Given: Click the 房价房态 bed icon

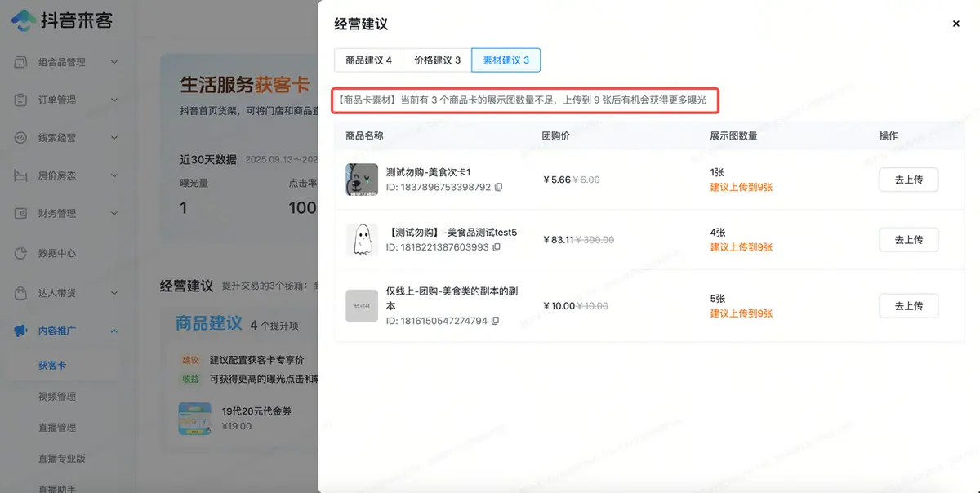Looking at the screenshot, I should point(22,175).
